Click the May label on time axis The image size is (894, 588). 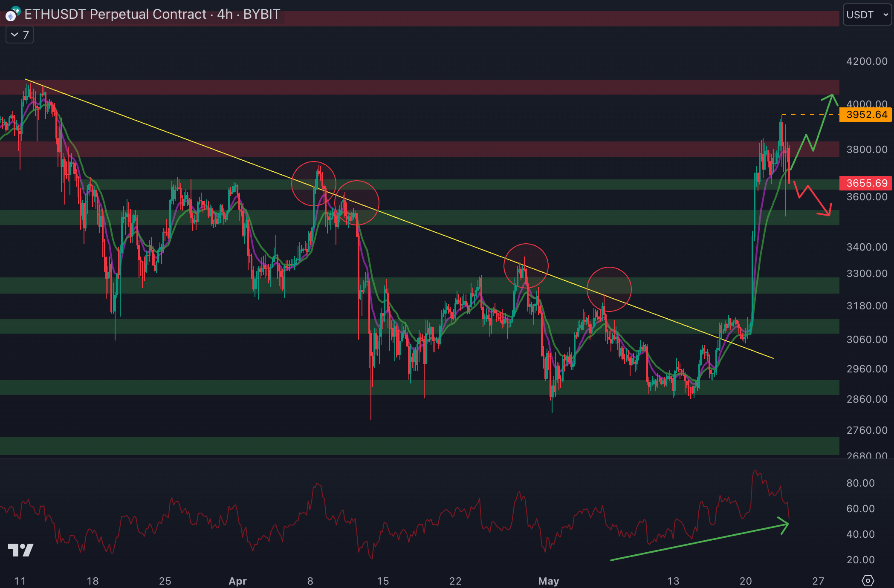(x=548, y=581)
